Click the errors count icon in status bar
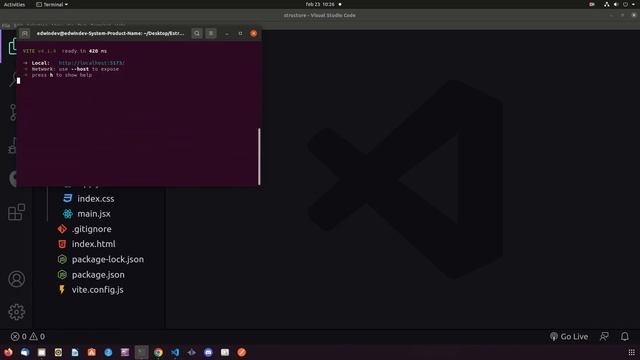640x360 pixels. click(x=15, y=336)
